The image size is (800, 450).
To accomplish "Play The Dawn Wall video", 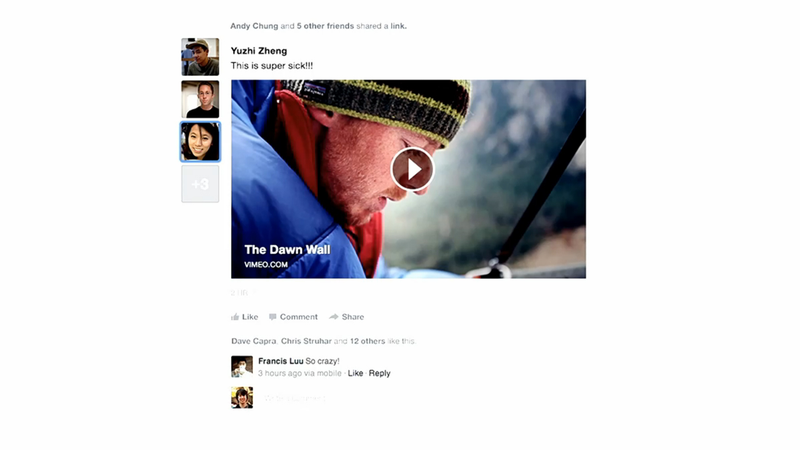I will (x=412, y=169).
